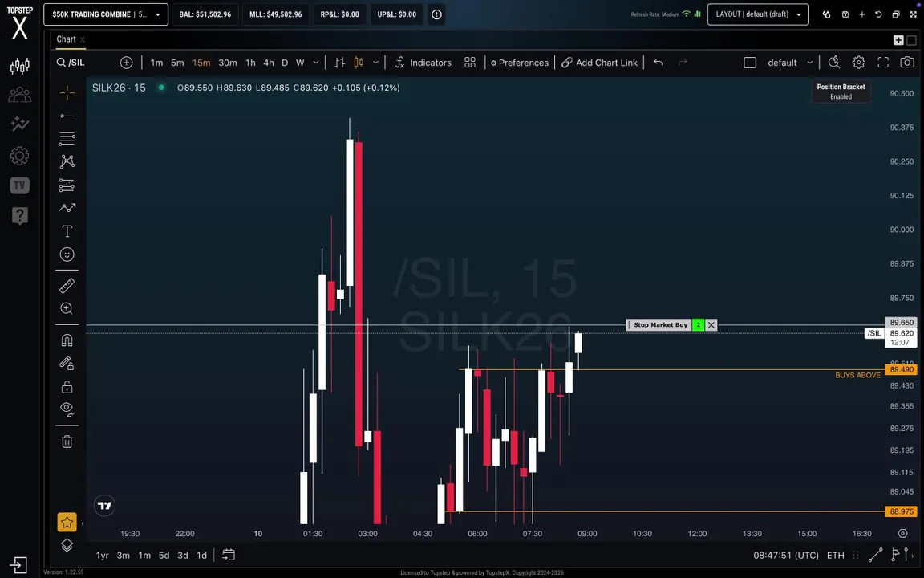Image resolution: width=924 pixels, height=578 pixels.
Task: Open the ETH session menu
Action: pyautogui.click(x=836, y=555)
